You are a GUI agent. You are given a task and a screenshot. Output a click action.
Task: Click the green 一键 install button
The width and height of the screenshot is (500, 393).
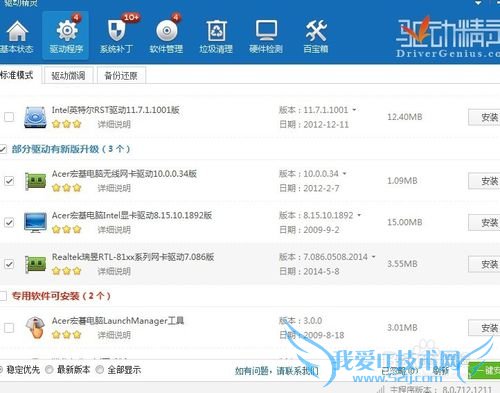[x=484, y=370]
